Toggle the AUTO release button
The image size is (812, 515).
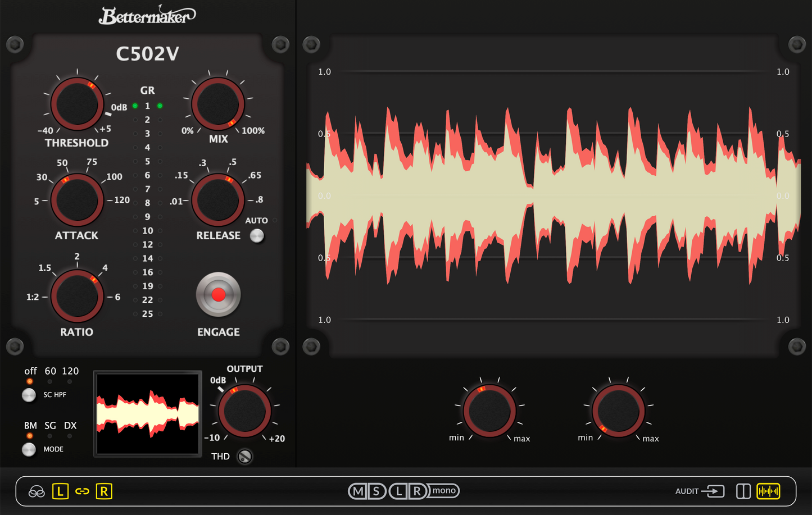pyautogui.click(x=257, y=236)
